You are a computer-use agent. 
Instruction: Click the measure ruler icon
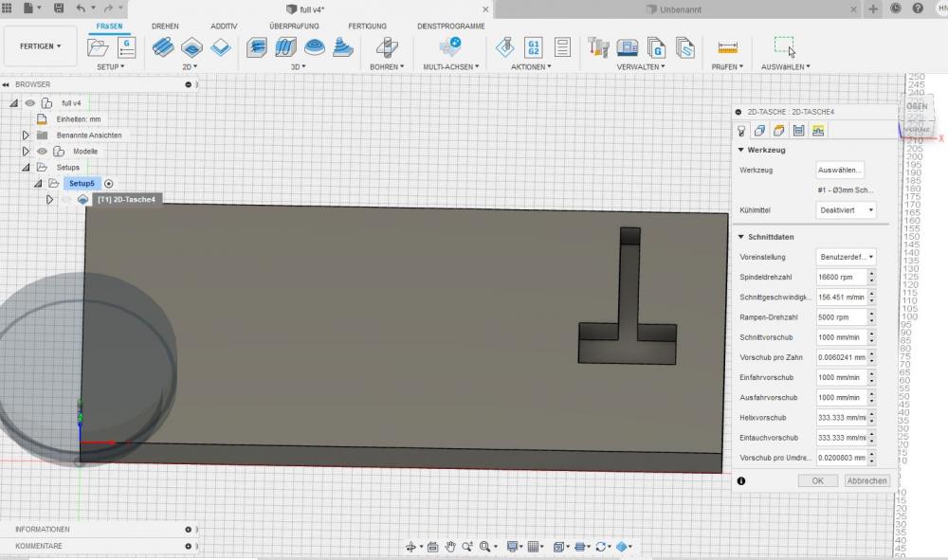[727, 47]
